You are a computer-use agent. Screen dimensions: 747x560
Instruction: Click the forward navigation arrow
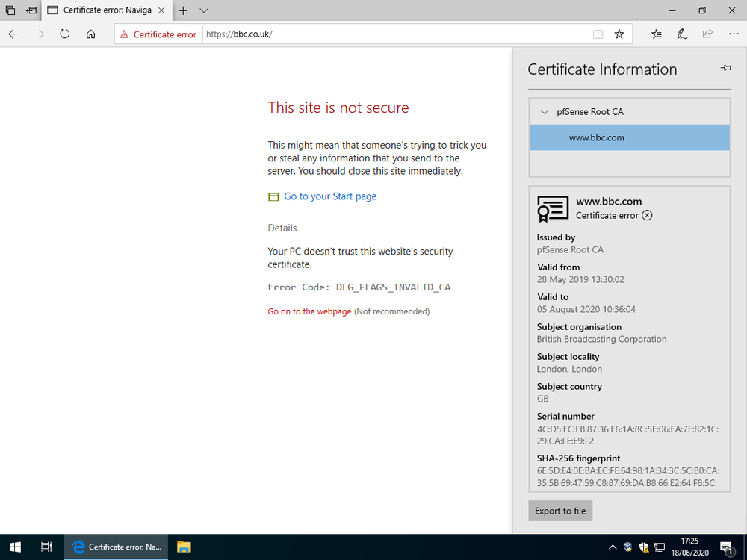(39, 34)
